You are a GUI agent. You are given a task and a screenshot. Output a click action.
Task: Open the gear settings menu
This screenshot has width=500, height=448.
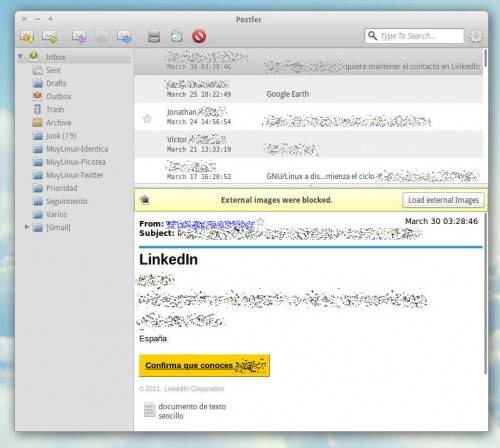point(476,36)
